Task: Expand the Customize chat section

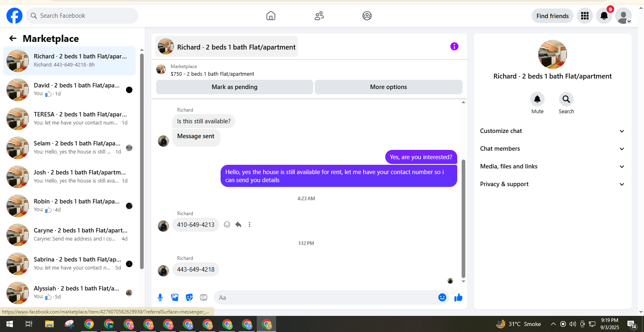Action: tap(553, 131)
